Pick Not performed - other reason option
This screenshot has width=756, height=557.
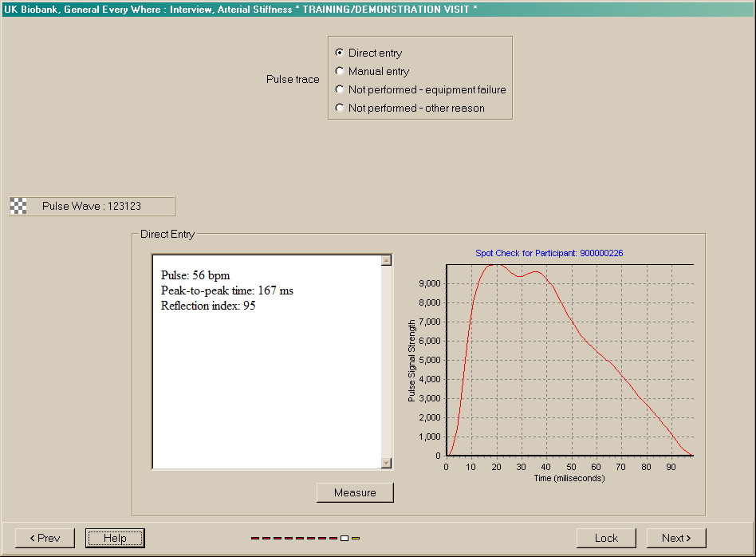pyautogui.click(x=340, y=108)
